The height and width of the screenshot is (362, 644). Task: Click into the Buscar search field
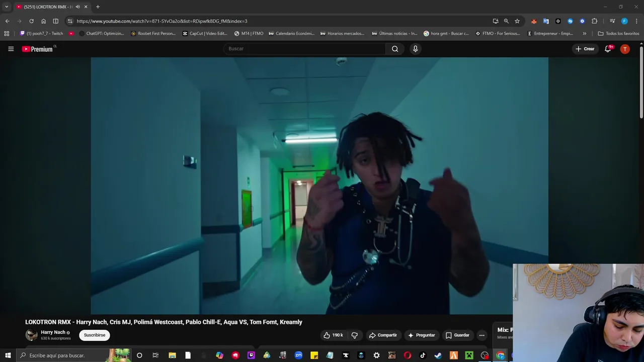304,49
